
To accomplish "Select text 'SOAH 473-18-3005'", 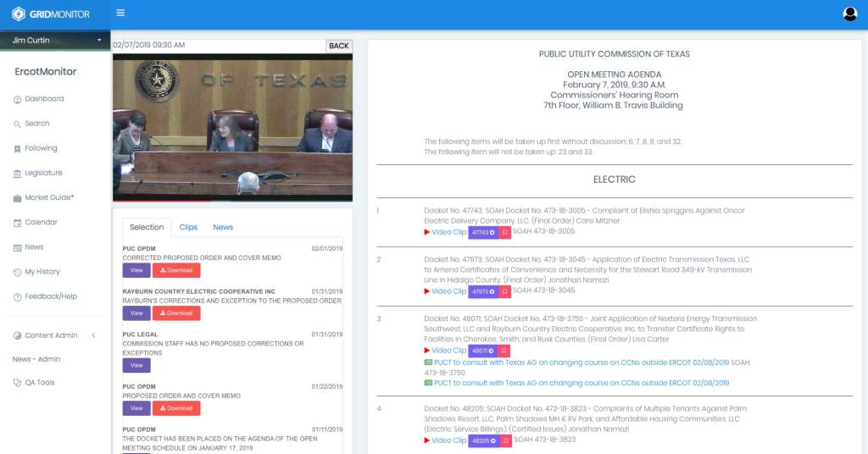I will click(x=543, y=231).
